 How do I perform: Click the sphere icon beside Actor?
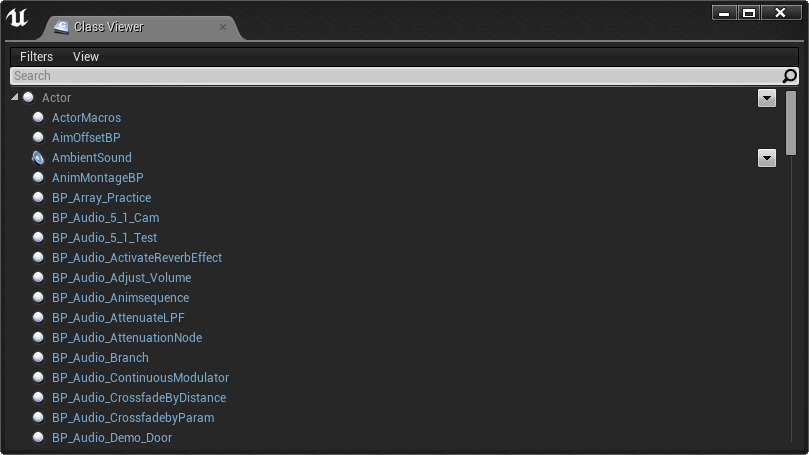click(x=28, y=98)
